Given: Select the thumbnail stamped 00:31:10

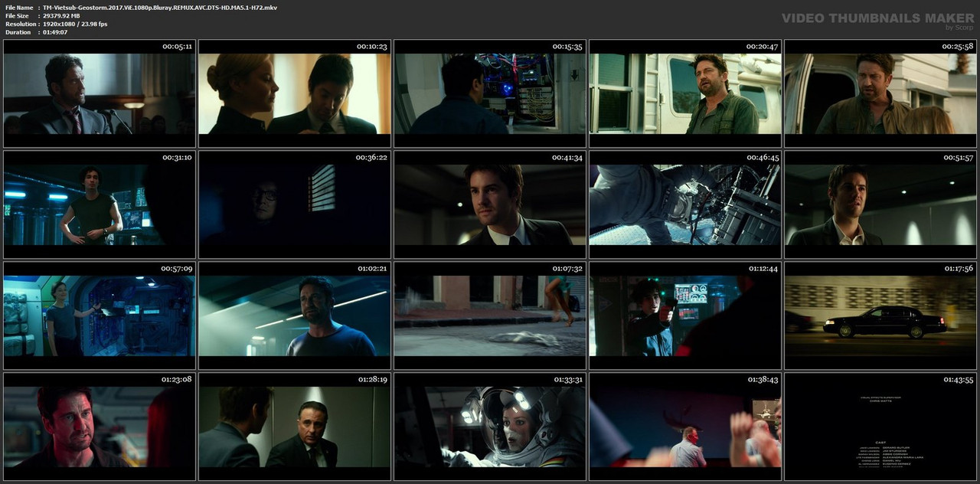Looking at the screenshot, I should pos(100,204).
